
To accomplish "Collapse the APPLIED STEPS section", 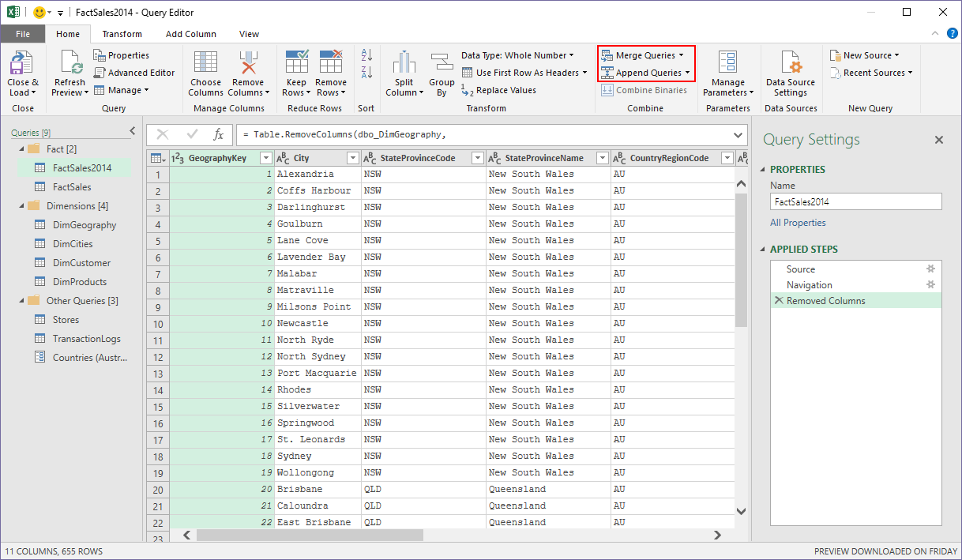I will pos(763,250).
